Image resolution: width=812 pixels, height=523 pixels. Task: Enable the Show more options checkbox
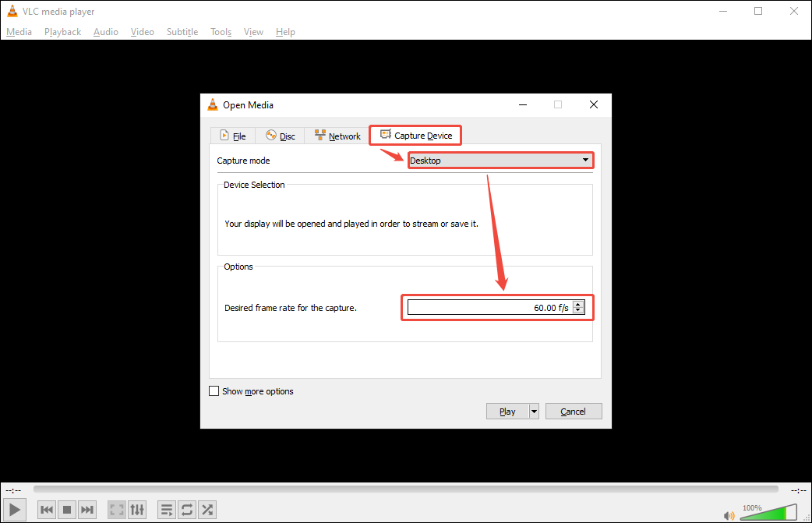click(x=214, y=391)
